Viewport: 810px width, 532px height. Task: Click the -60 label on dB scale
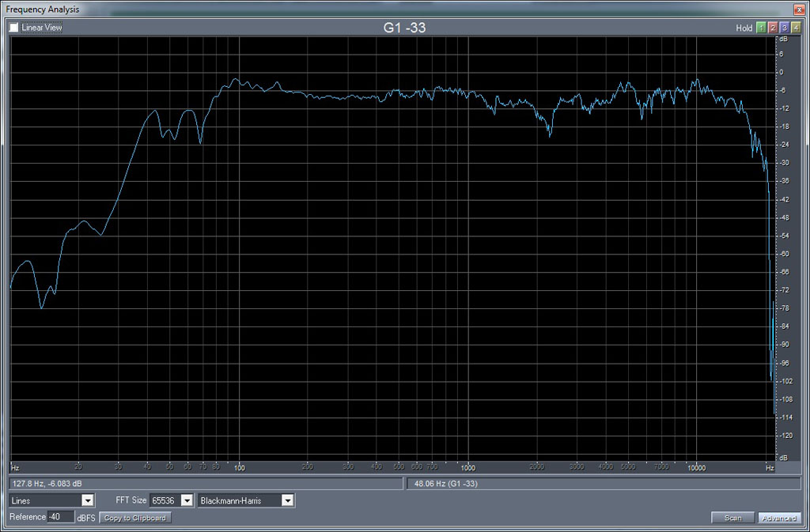782,254
